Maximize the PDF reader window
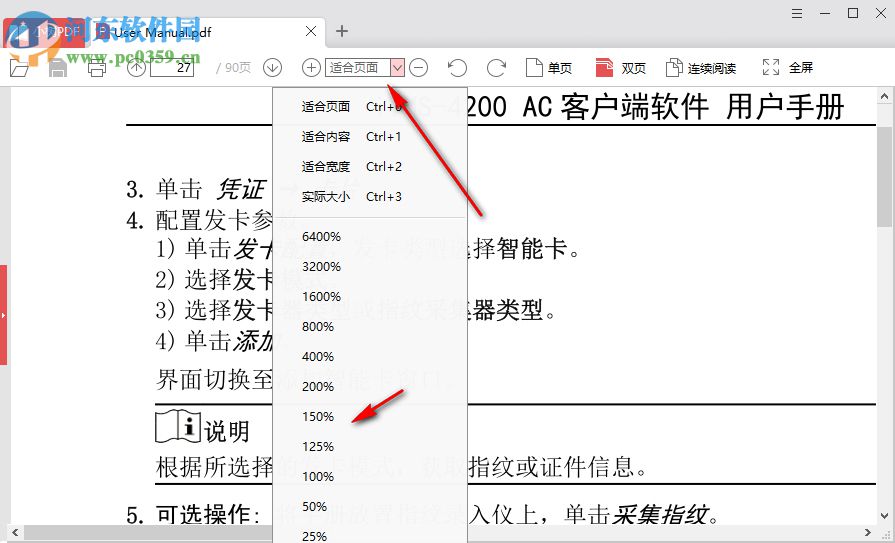This screenshot has width=895, height=543. (853, 13)
